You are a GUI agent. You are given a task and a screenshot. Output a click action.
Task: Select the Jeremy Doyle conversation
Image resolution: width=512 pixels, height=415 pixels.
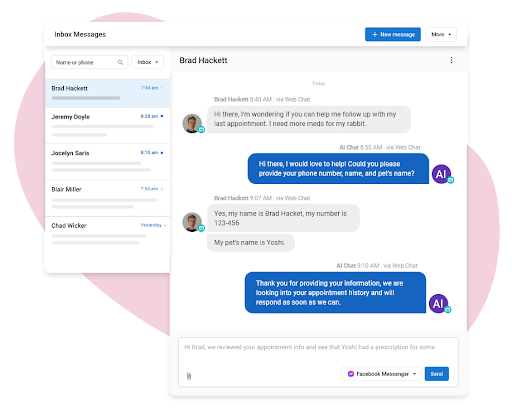coord(108,126)
